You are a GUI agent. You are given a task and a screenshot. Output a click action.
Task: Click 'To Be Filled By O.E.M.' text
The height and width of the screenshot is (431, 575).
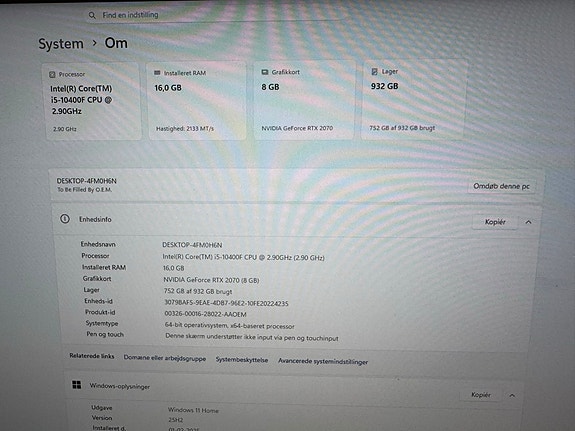tap(84, 190)
